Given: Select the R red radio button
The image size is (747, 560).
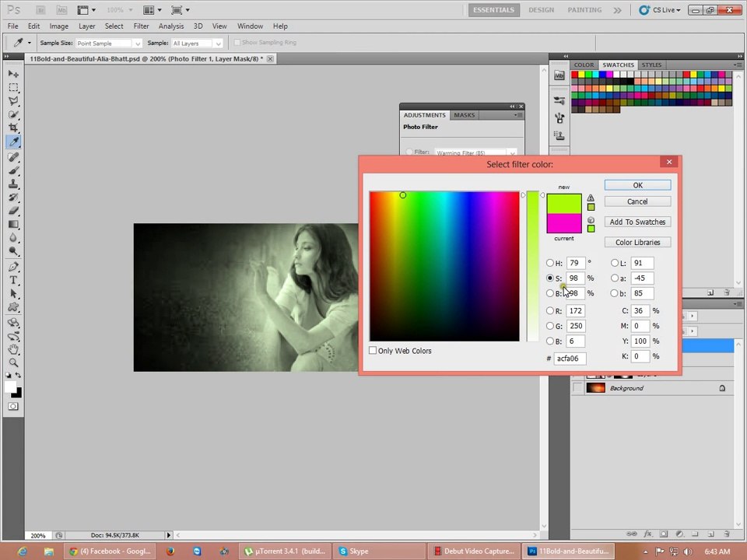Looking at the screenshot, I should [x=550, y=310].
